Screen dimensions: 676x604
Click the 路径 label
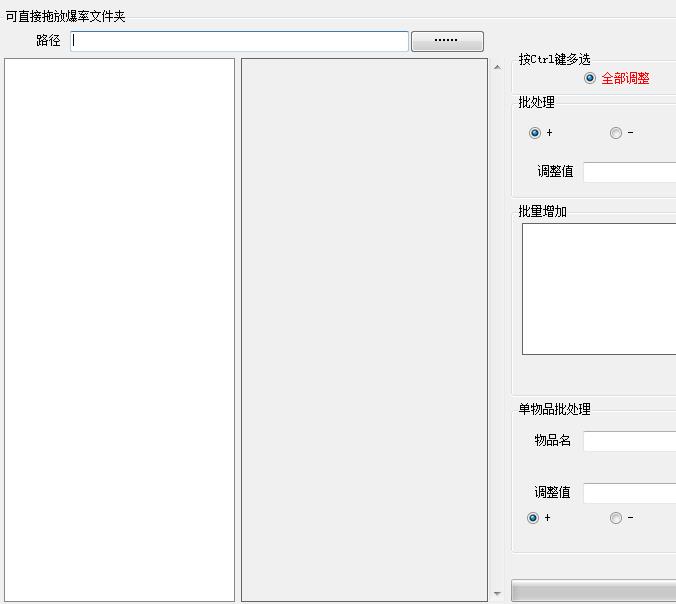48,41
